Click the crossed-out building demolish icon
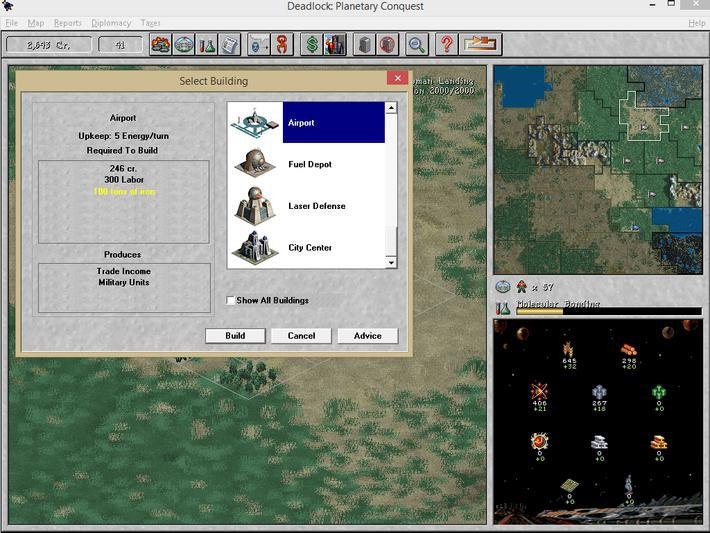The width and height of the screenshot is (710, 533). (x=387, y=44)
